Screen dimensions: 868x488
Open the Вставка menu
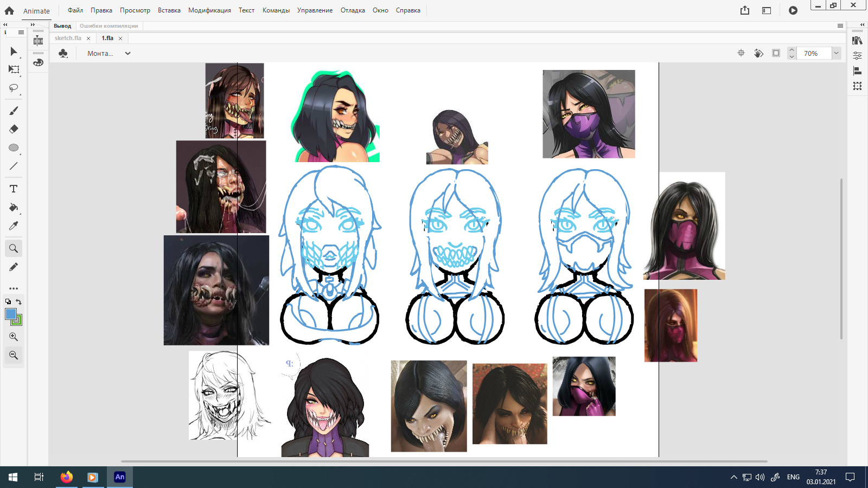pos(169,10)
